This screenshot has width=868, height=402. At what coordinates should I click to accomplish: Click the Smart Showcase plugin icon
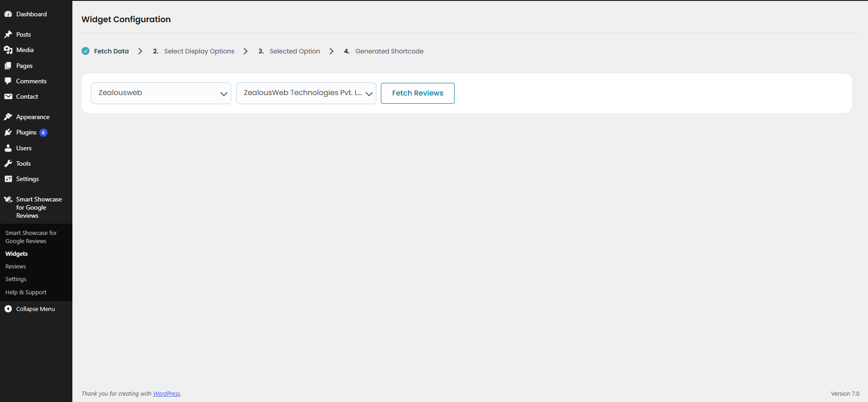(x=8, y=199)
